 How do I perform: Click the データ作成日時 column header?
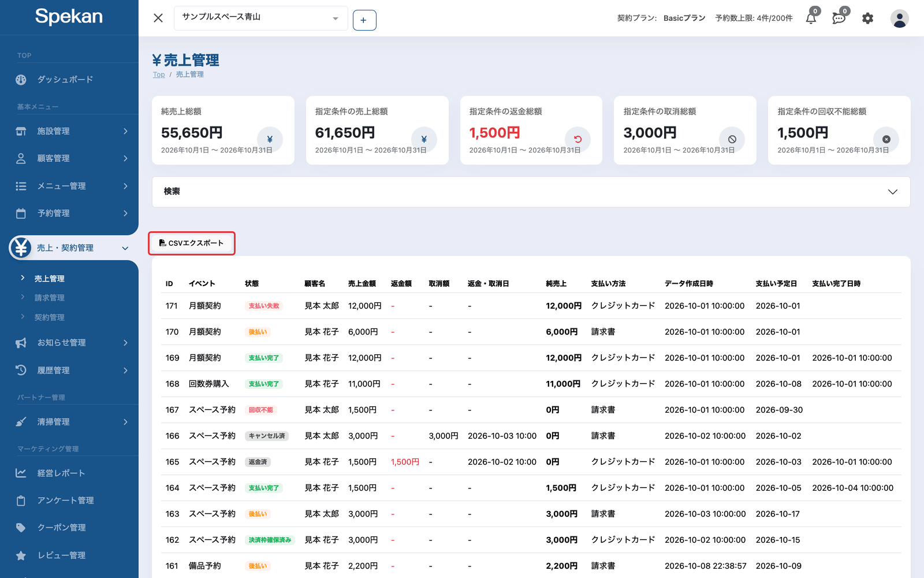tap(688, 284)
